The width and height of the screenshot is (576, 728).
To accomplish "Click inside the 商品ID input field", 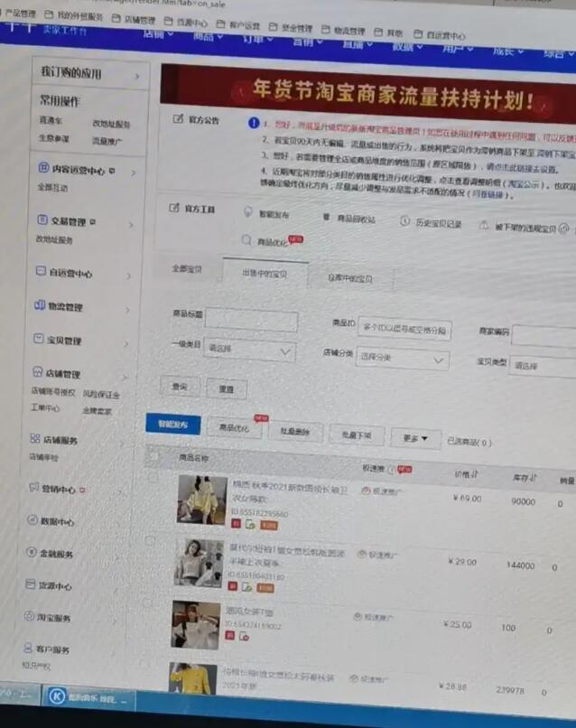I will pos(404,329).
